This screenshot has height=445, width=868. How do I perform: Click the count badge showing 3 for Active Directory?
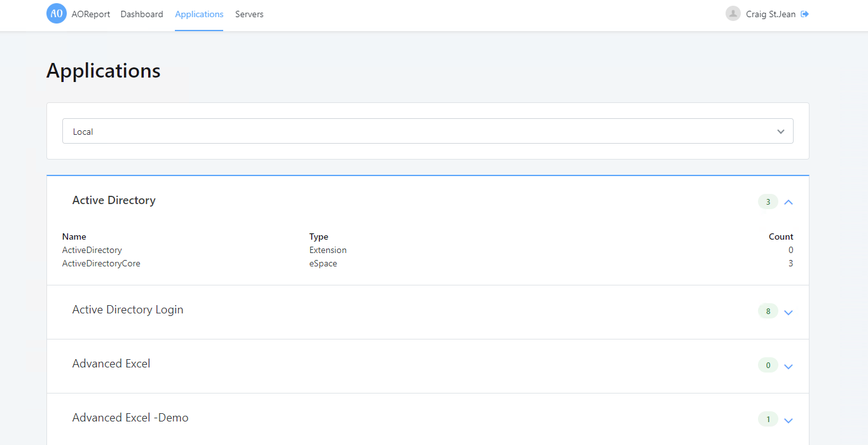click(768, 201)
